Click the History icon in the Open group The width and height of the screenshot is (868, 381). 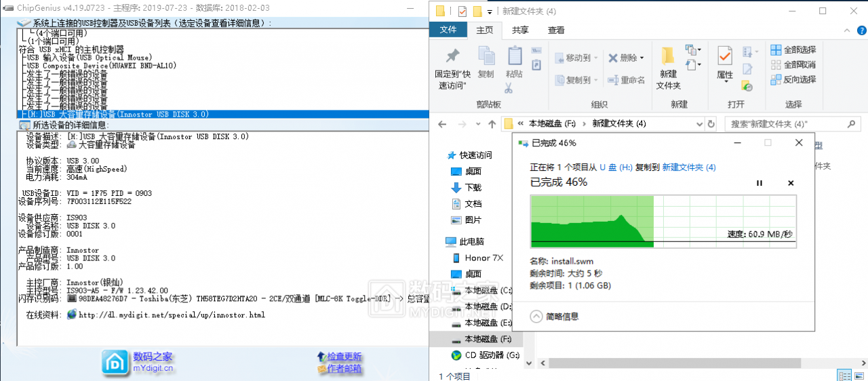[747, 86]
